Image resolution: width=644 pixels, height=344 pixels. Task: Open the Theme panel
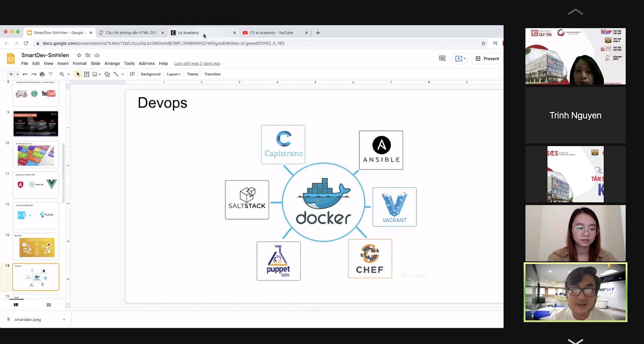[x=192, y=74]
